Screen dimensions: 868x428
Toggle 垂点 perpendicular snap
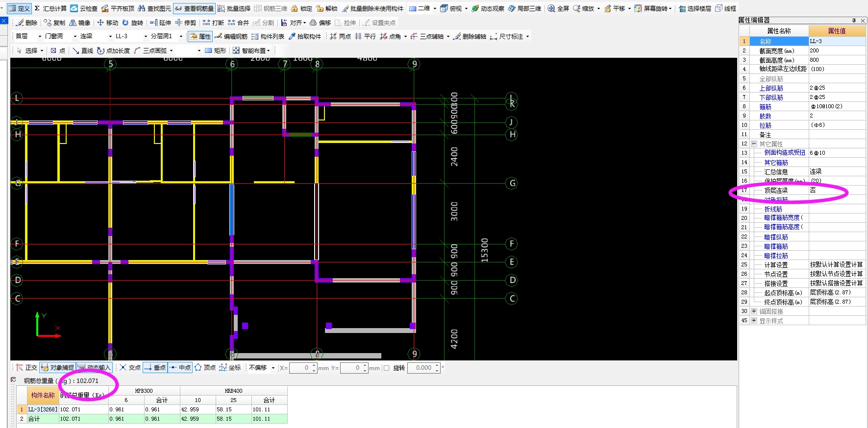(x=155, y=367)
